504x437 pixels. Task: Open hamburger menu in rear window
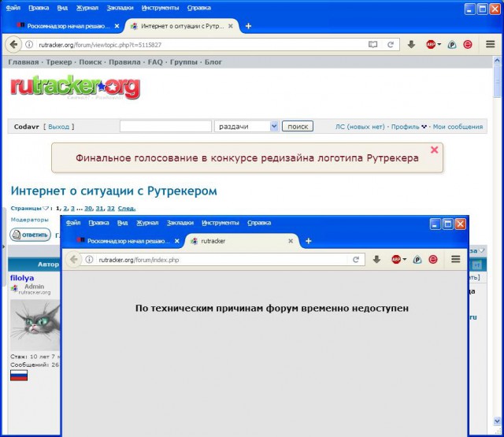(x=490, y=44)
